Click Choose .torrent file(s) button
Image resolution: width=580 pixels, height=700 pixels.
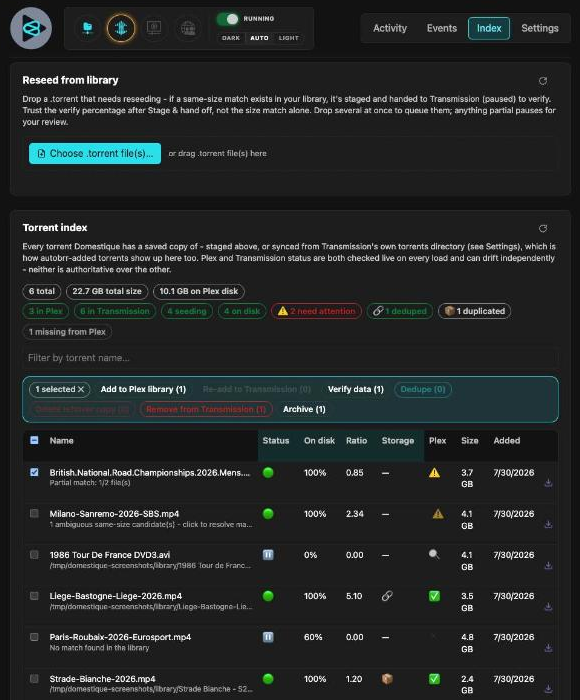click(95, 154)
